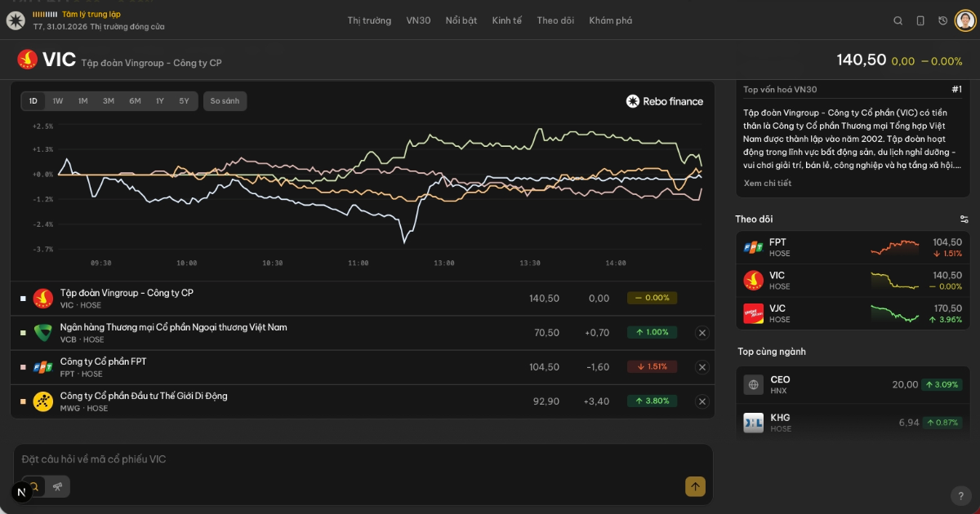
Task: Click the FPT logo in the Theo dõi watchlist
Action: (753, 246)
